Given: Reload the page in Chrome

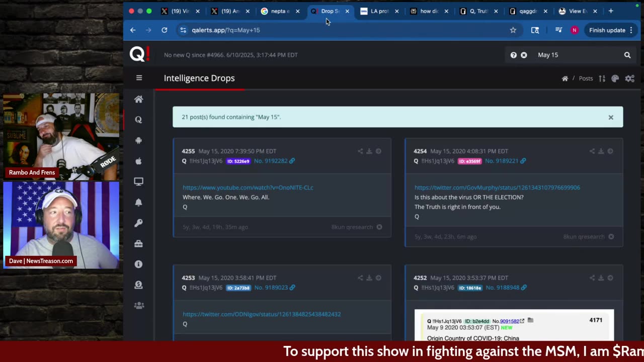Looking at the screenshot, I should pos(164,30).
